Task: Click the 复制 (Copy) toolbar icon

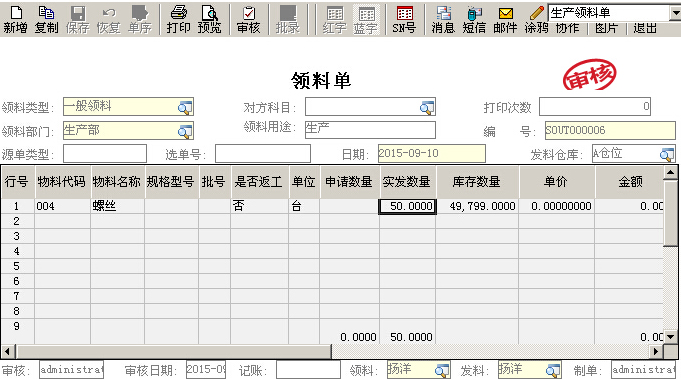Action: pos(46,20)
